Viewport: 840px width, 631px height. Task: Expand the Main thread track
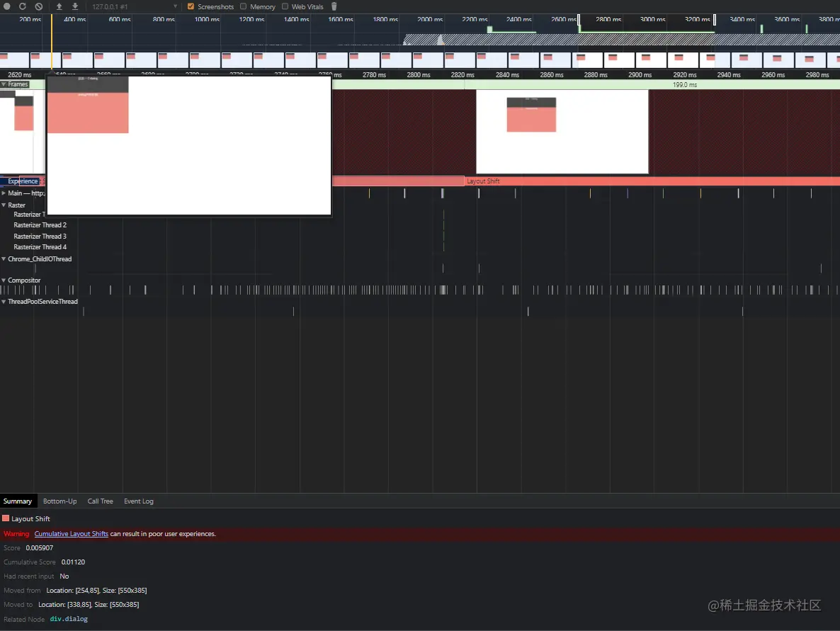click(x=4, y=193)
